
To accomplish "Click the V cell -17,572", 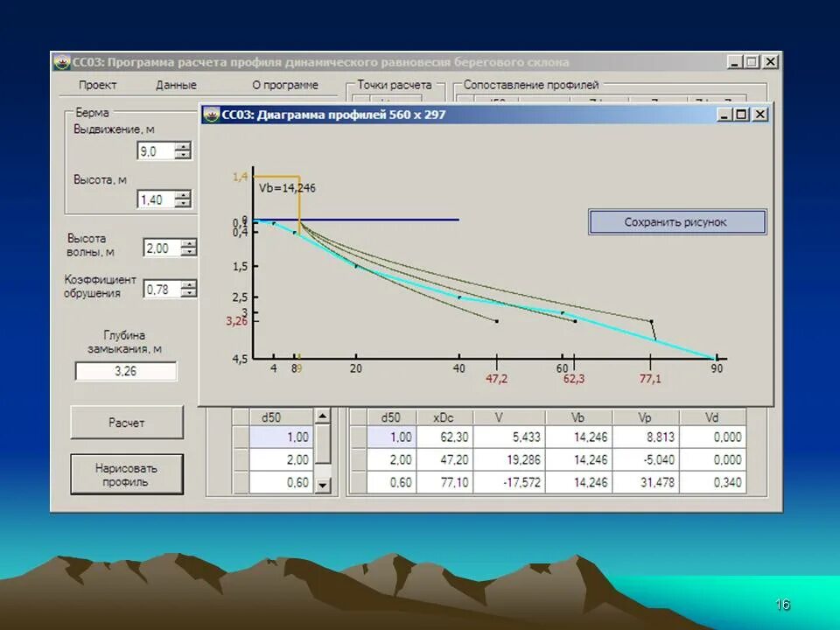I will click(509, 482).
